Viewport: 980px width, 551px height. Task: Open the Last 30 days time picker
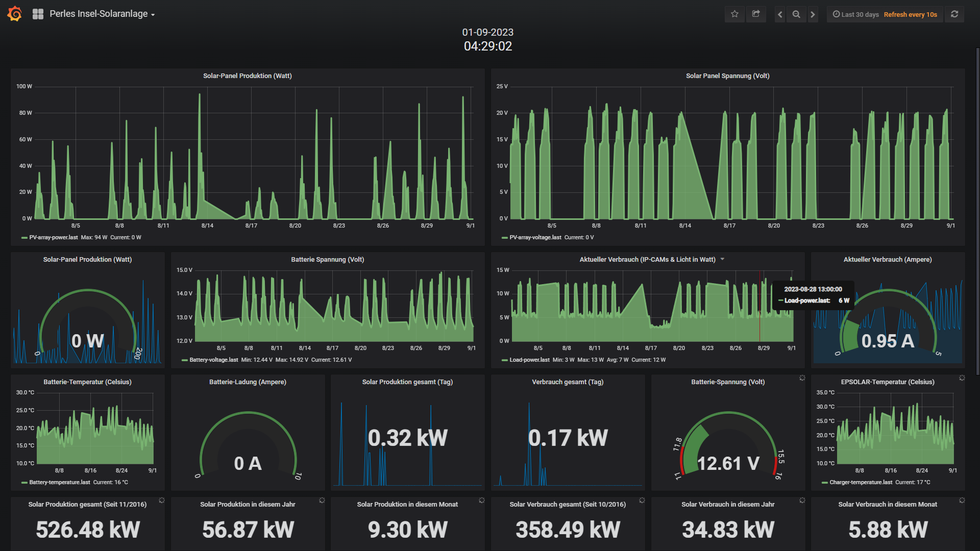pos(855,14)
